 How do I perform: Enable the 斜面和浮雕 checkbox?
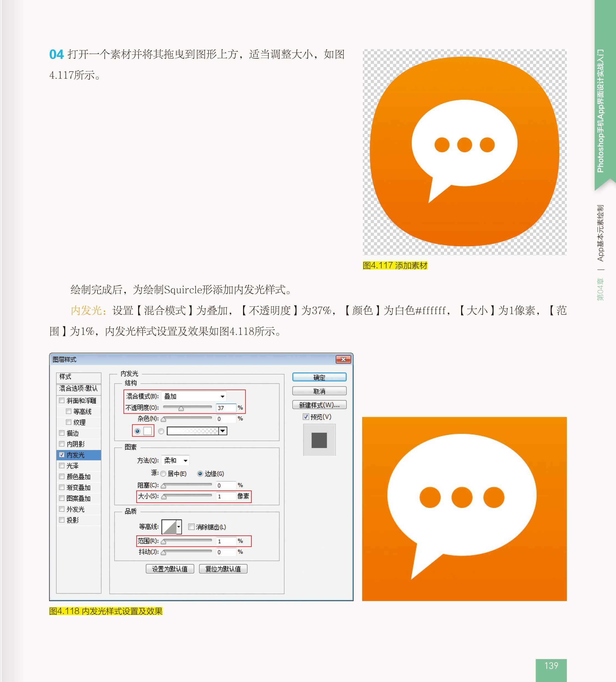[x=62, y=400]
